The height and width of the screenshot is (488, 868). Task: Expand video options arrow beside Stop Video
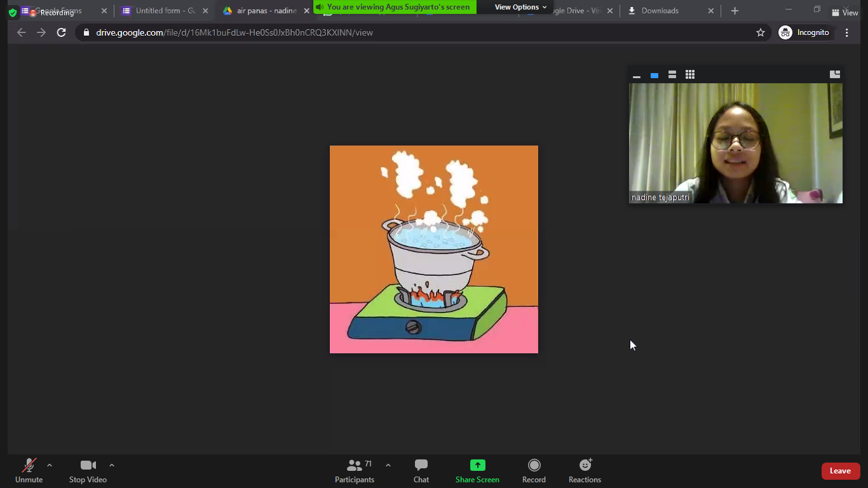(x=112, y=465)
